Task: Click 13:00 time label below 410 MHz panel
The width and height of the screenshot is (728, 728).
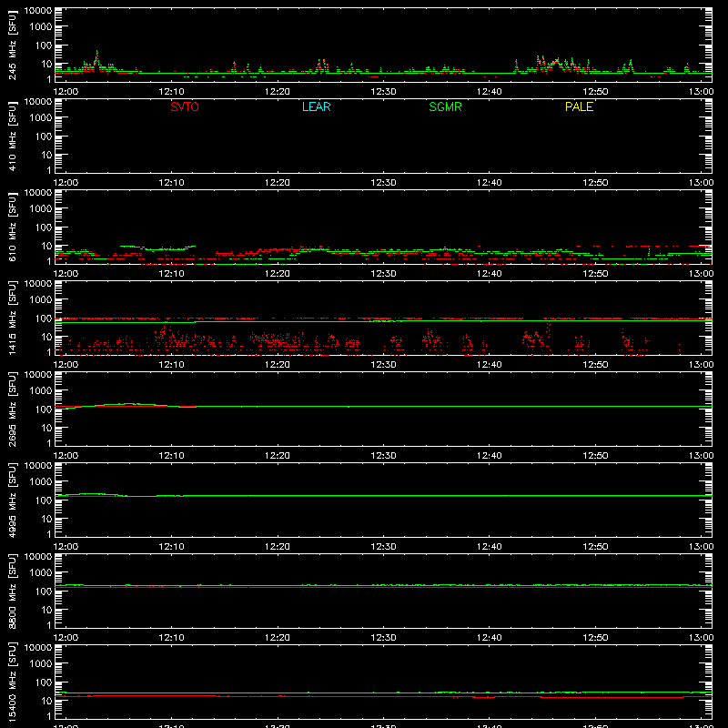Action: pyautogui.click(x=701, y=183)
